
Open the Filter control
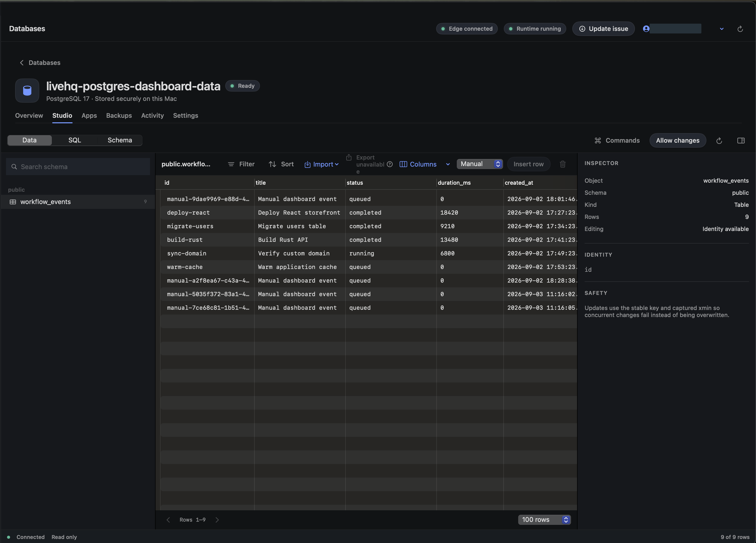coord(241,164)
